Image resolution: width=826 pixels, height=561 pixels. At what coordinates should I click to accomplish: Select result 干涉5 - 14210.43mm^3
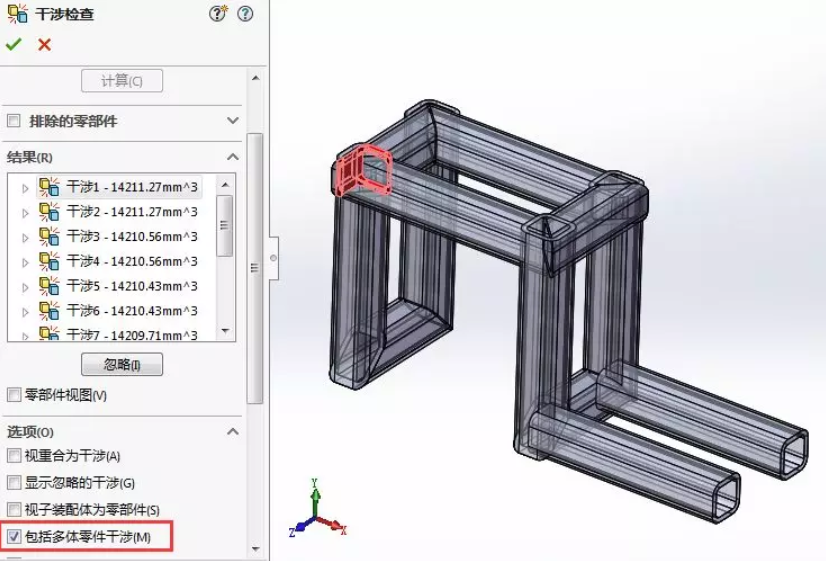point(132,286)
